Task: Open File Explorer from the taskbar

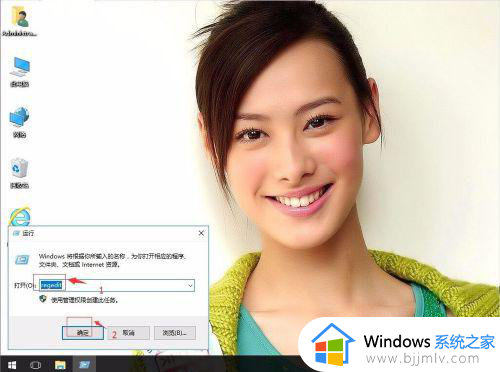Action: tap(60, 365)
